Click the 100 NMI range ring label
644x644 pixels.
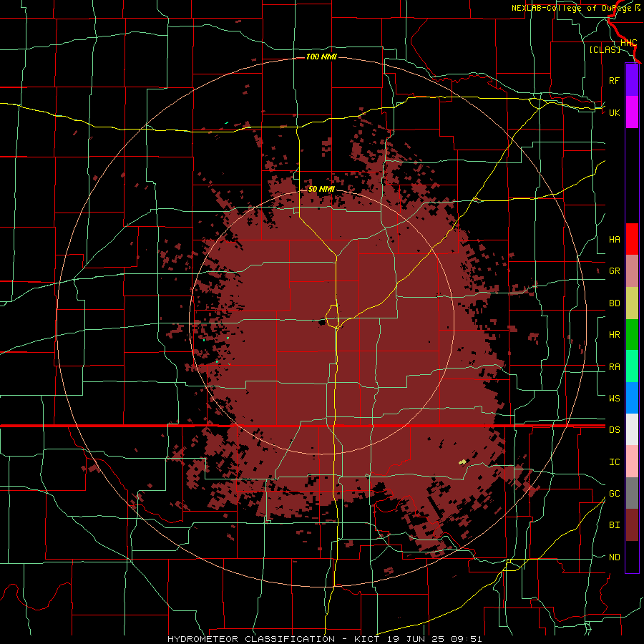pos(321,57)
